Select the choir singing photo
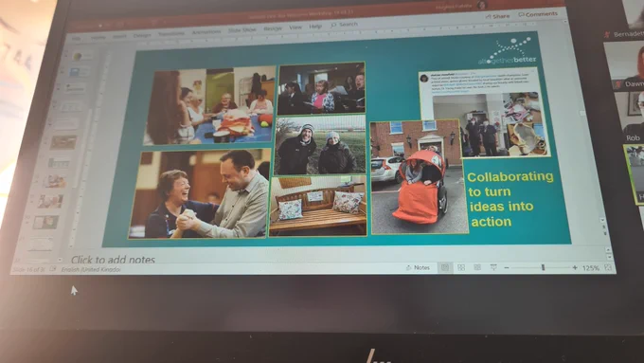The width and height of the screenshot is (644, 363). tap(321, 88)
